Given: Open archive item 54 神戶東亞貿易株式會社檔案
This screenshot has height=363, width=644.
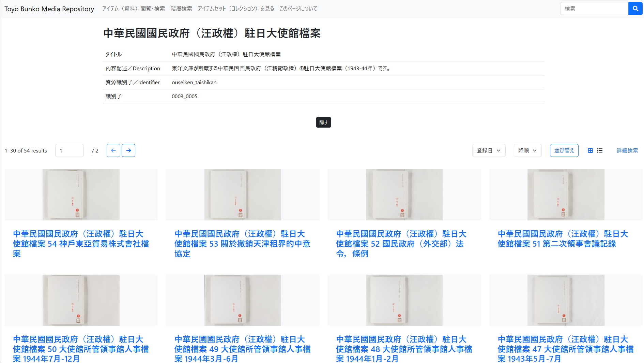Looking at the screenshot, I should [78, 244].
